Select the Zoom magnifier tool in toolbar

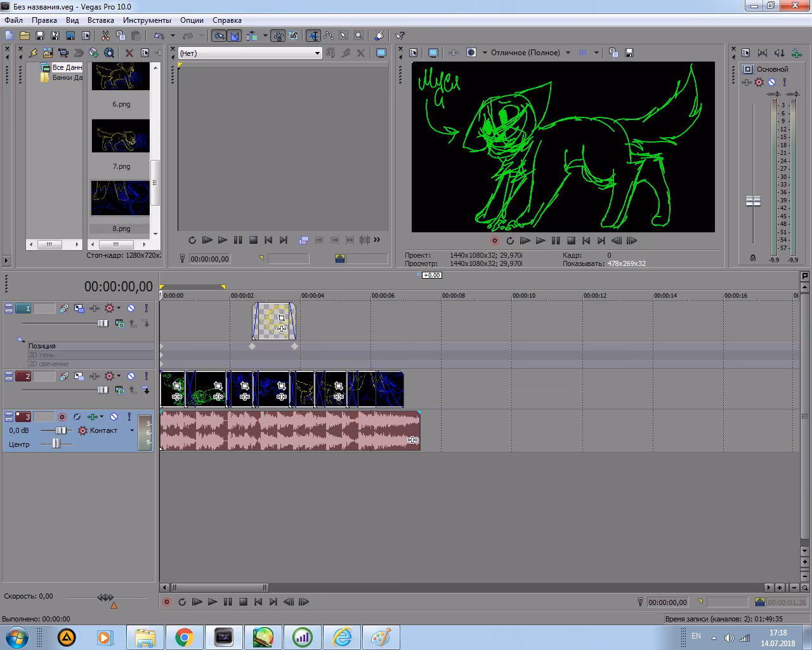tap(359, 36)
